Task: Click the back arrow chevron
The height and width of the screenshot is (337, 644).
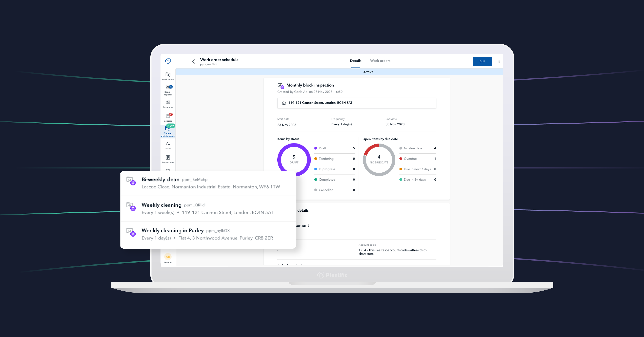Action: click(194, 62)
